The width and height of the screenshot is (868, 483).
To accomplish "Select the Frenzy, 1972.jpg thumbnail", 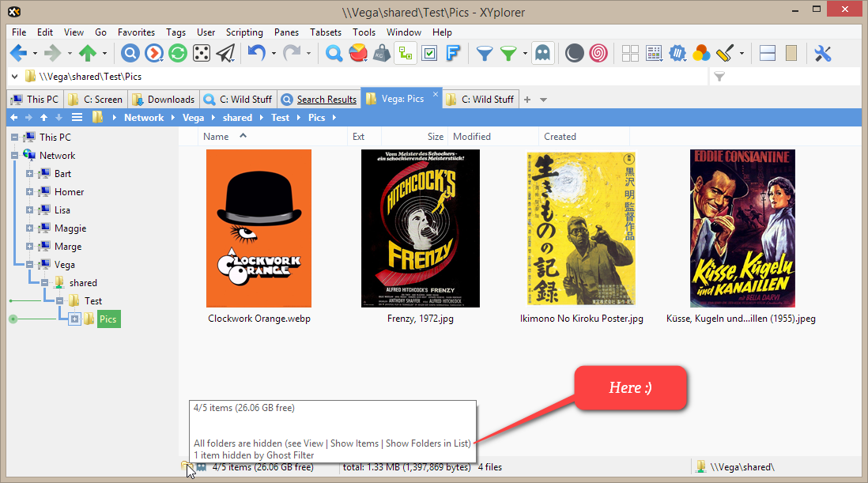I will click(420, 228).
